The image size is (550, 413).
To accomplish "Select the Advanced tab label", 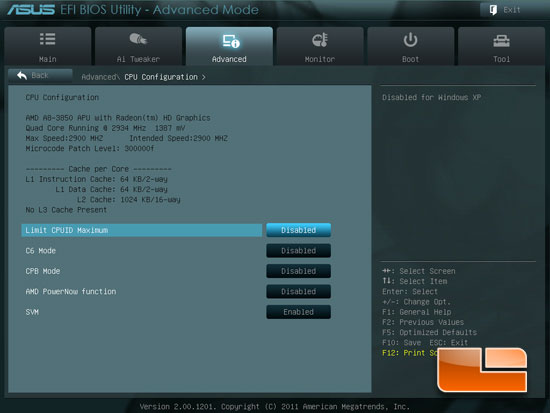I will tap(229, 59).
